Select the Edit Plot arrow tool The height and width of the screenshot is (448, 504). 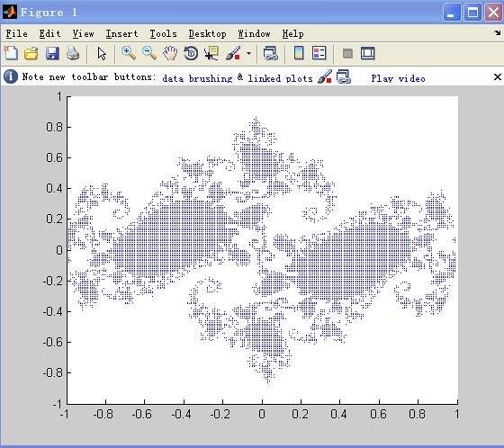pyautogui.click(x=102, y=53)
